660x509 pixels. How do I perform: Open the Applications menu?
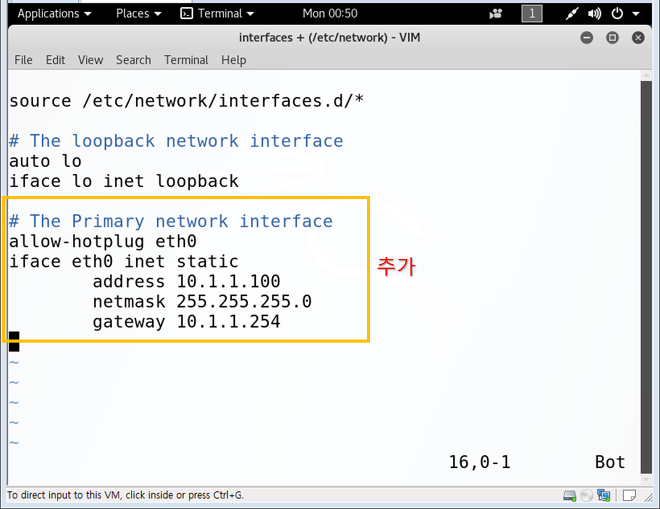point(54,13)
